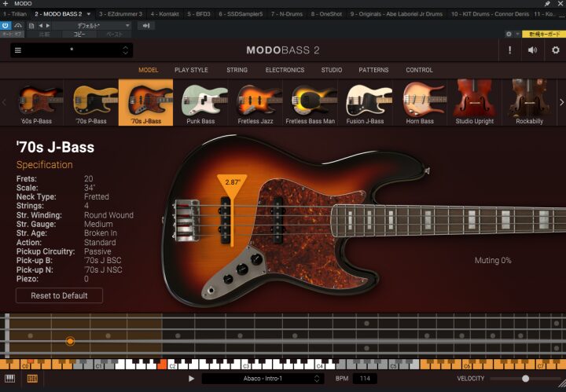Open the exclamation alert info icon

coord(509,50)
